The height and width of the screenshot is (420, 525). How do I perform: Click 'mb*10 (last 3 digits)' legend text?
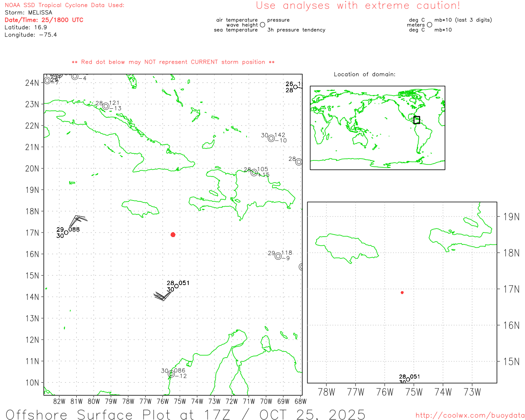point(463,20)
